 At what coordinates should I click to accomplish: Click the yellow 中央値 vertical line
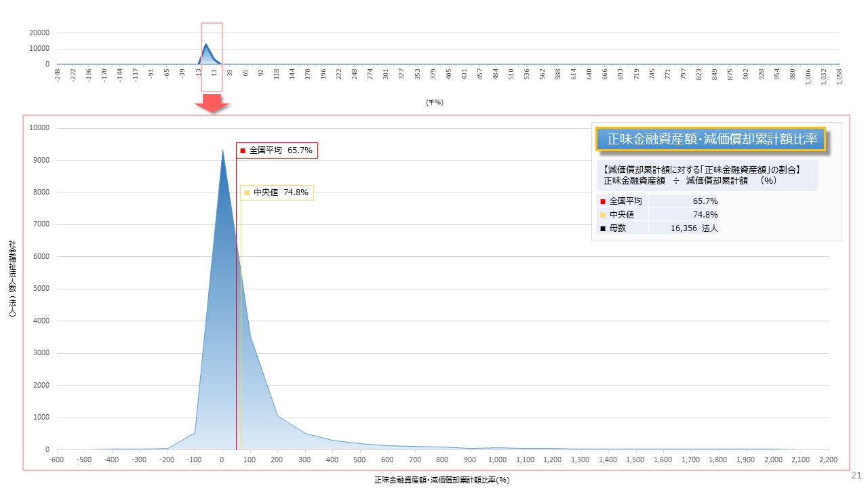tap(241, 325)
